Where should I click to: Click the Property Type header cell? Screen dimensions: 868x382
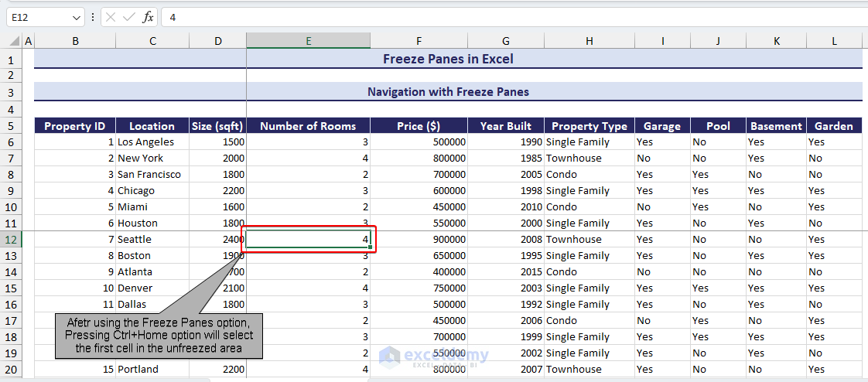(x=589, y=126)
